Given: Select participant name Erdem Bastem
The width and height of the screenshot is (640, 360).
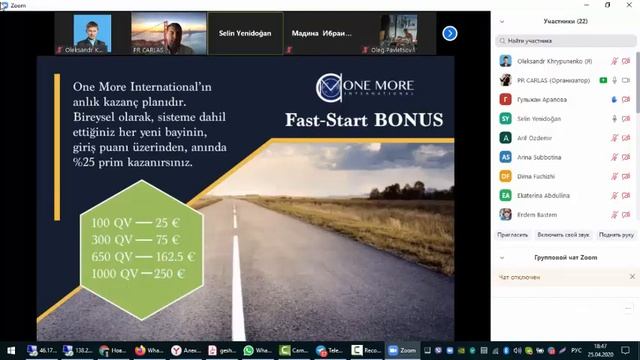Looking at the screenshot, I should tap(537, 215).
